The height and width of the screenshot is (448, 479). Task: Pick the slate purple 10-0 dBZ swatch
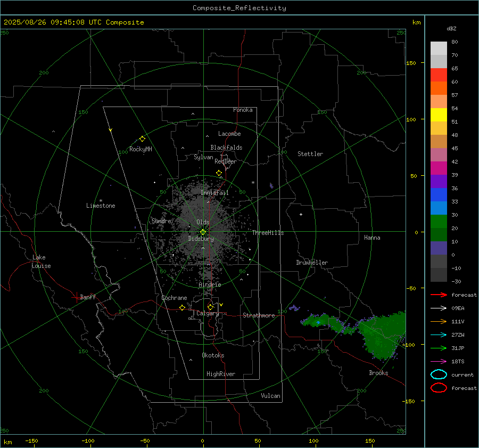pyautogui.click(x=439, y=248)
